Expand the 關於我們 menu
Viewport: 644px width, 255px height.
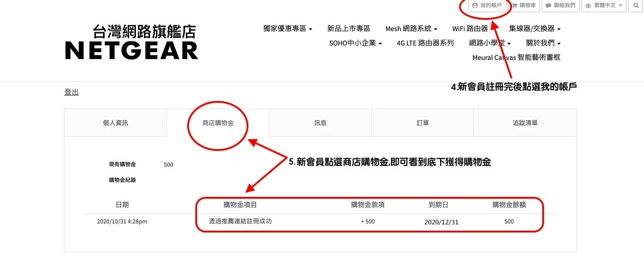tap(543, 43)
